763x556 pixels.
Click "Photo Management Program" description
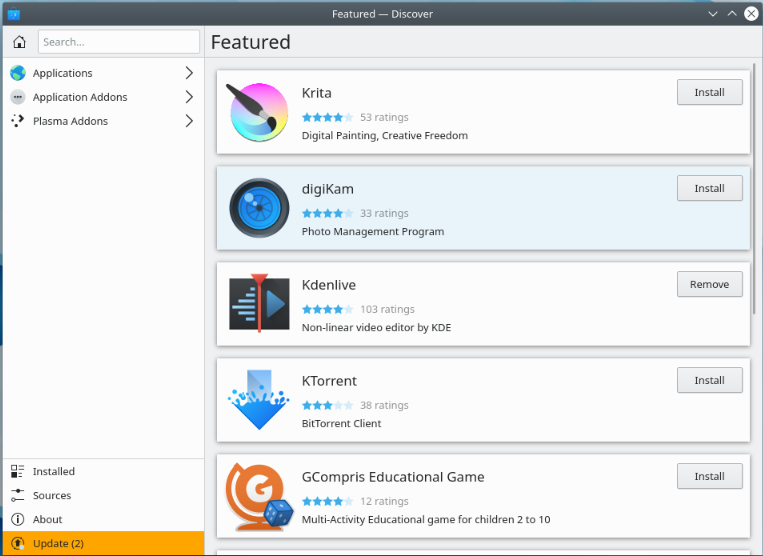click(373, 232)
